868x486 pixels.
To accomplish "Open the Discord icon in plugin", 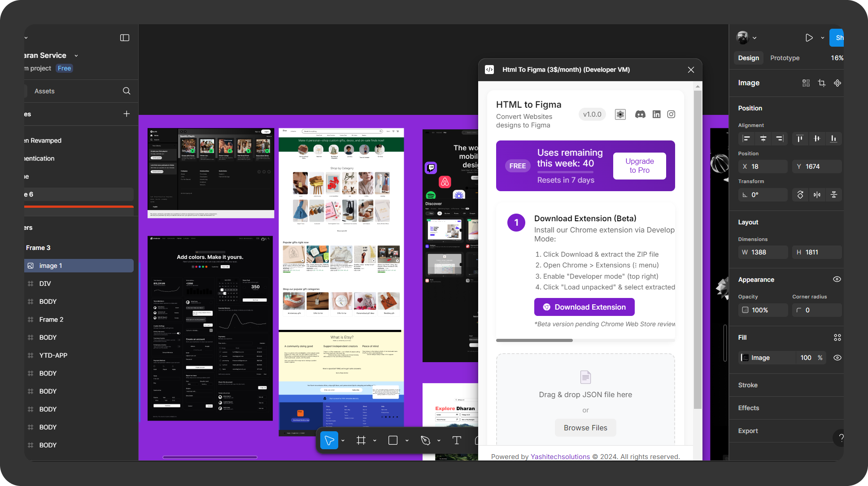I will 640,114.
